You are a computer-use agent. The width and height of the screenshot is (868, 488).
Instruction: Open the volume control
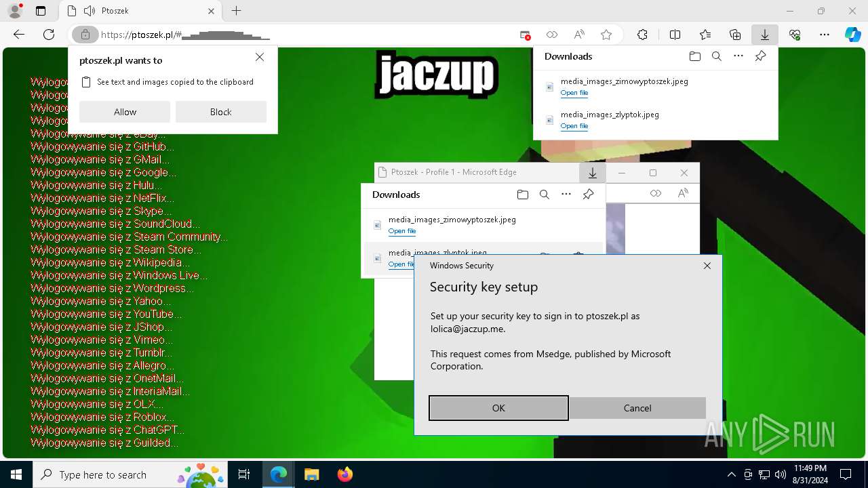tap(781, 474)
